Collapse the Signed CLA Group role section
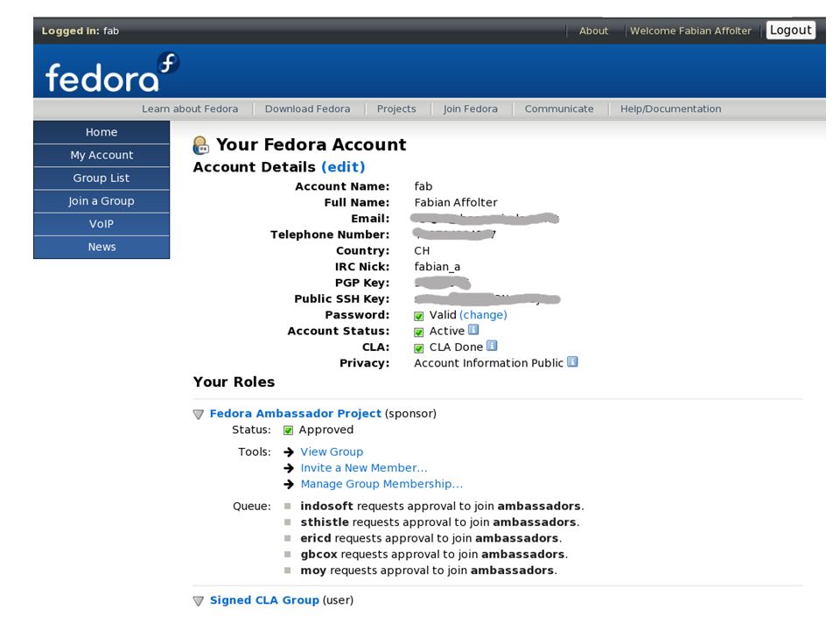840x630 pixels. click(x=199, y=601)
